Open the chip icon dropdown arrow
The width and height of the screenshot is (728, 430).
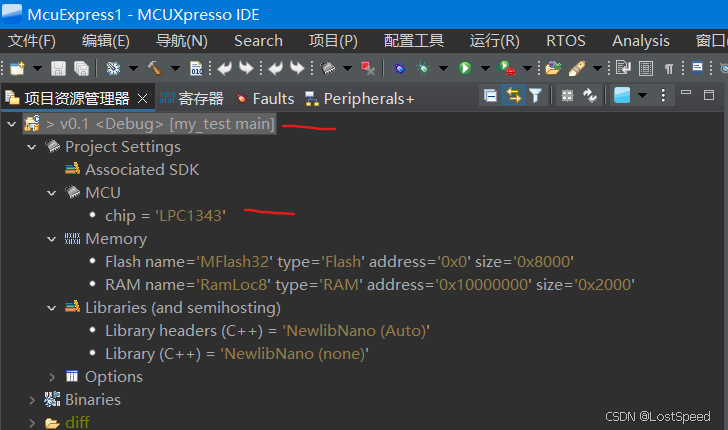(x=347, y=68)
